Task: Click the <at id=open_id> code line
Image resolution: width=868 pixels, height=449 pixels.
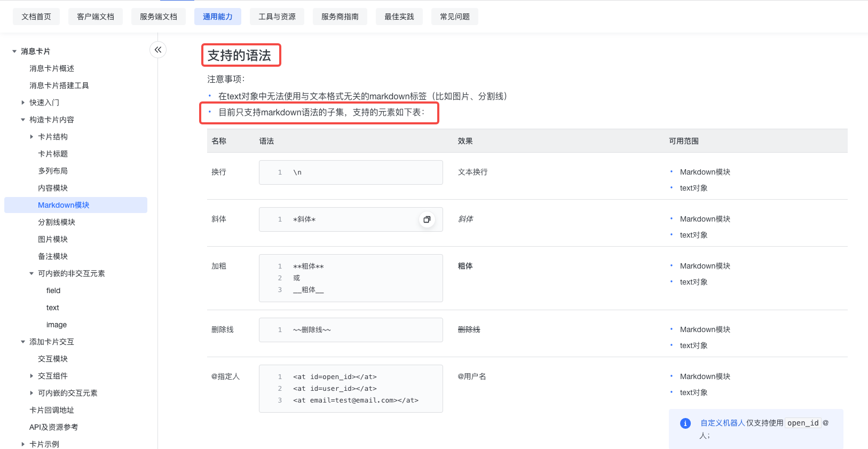Action: 335,377
